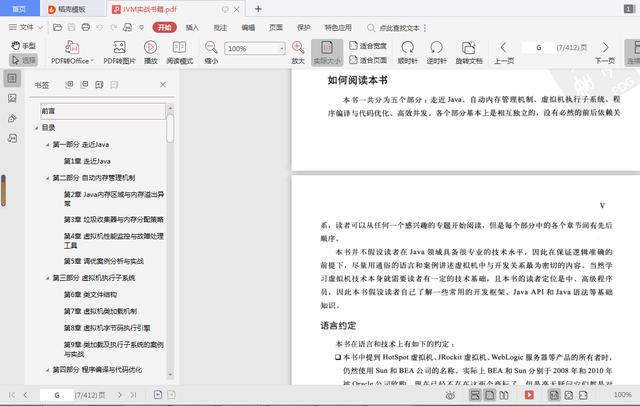Viewport: 640px width, 406px height.
Task: Switch to the 批注 ribbon tab
Action: pos(220,27)
